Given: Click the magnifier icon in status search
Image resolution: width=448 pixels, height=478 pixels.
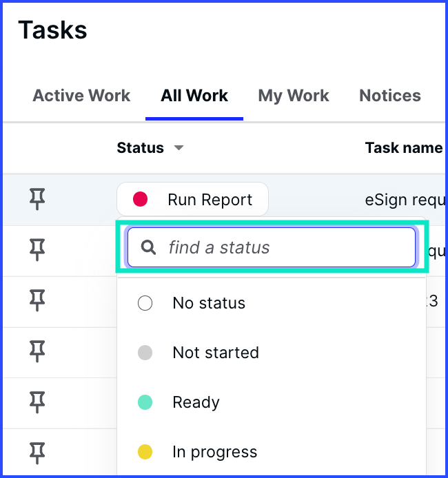Looking at the screenshot, I should pos(148,247).
